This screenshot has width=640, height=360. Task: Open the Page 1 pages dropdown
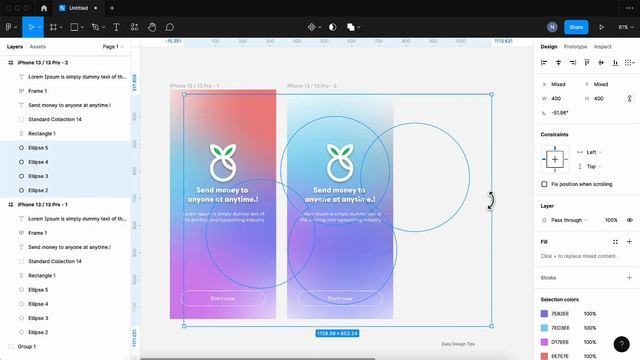(113, 47)
